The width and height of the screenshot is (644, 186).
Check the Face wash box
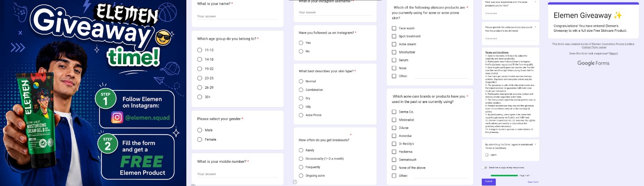click(394, 28)
